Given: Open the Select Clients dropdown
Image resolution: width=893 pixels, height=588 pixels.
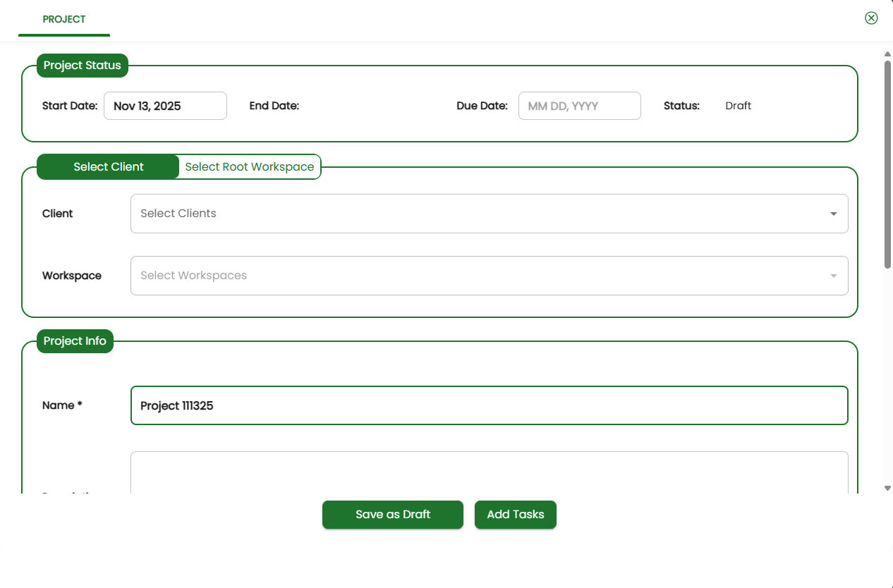Looking at the screenshot, I should click(x=480, y=214).
